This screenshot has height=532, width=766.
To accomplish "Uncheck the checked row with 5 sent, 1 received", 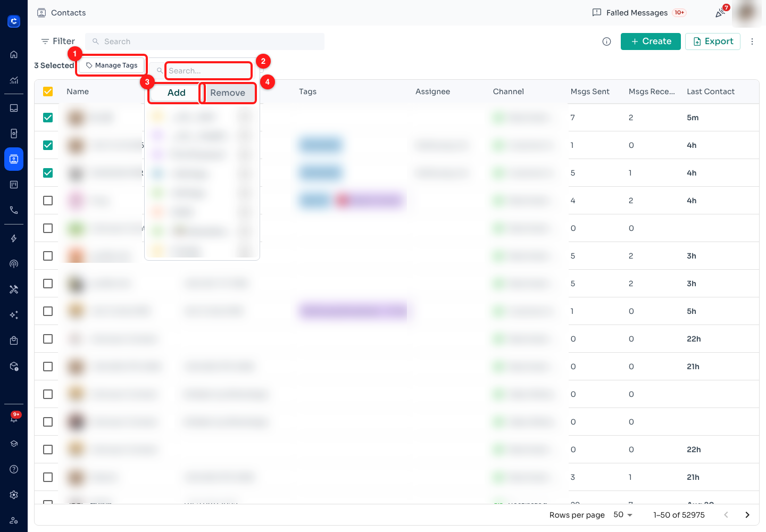I will [48, 173].
